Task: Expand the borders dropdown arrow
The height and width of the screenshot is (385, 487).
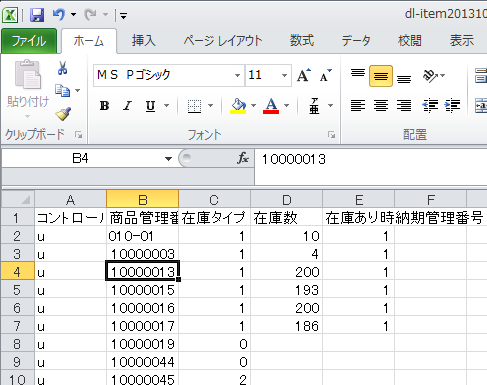Action: [x=210, y=106]
